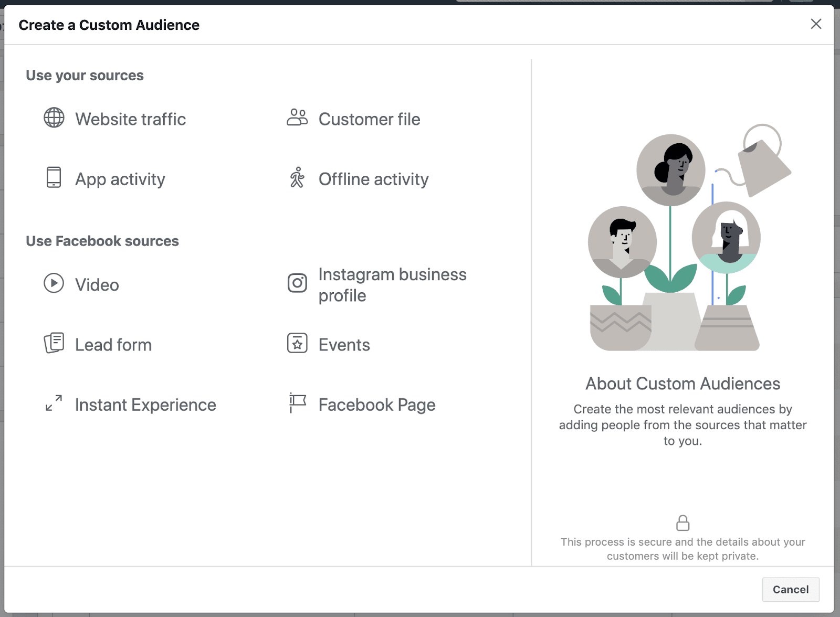
Task: Click the Use Facebook sources heading
Action: 102,241
